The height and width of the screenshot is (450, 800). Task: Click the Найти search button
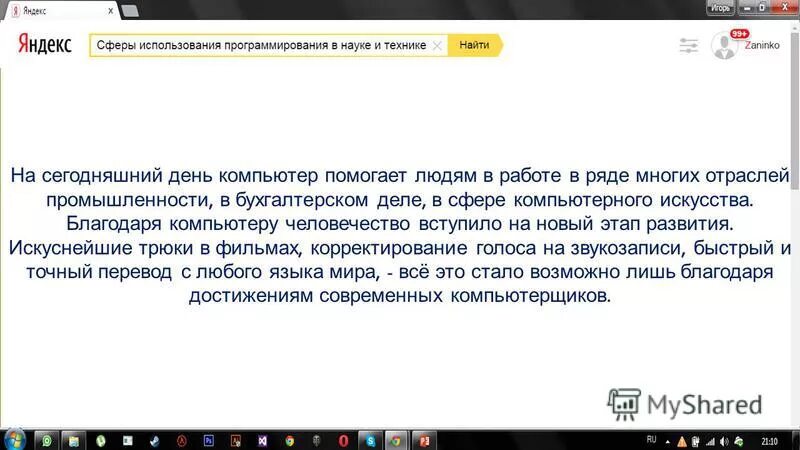tap(474, 45)
